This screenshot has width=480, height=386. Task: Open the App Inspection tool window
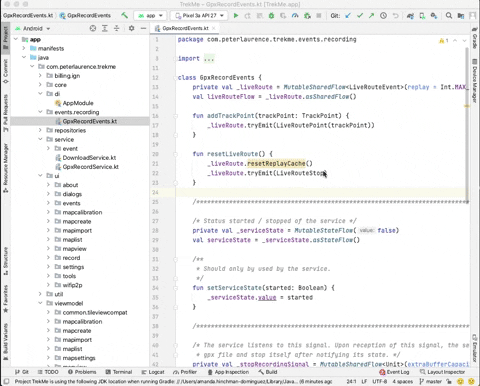[x=228, y=372]
